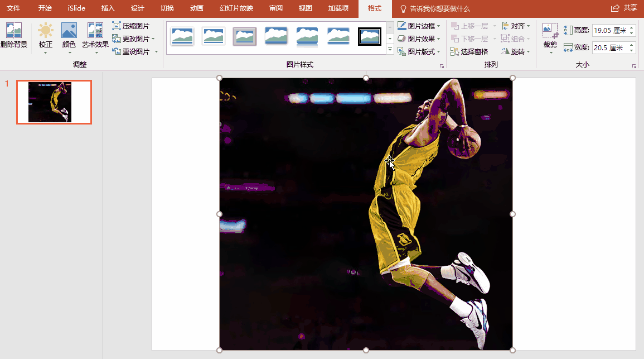Apply the black-framed picture style

point(370,36)
